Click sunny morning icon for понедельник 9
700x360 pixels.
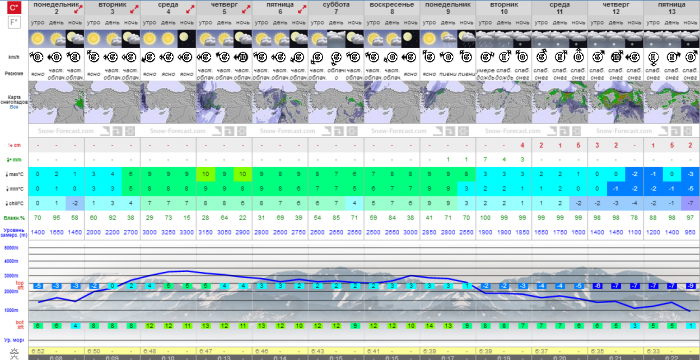point(429,39)
